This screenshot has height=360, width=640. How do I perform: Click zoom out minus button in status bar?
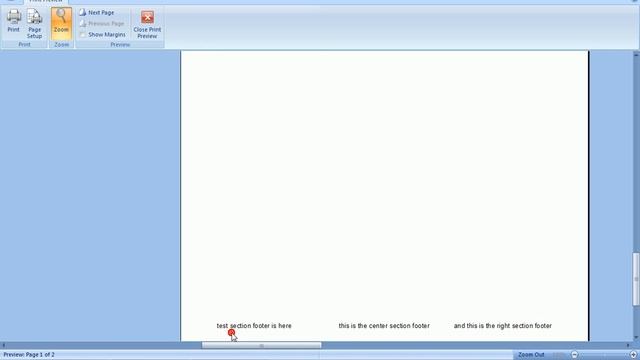(575, 355)
